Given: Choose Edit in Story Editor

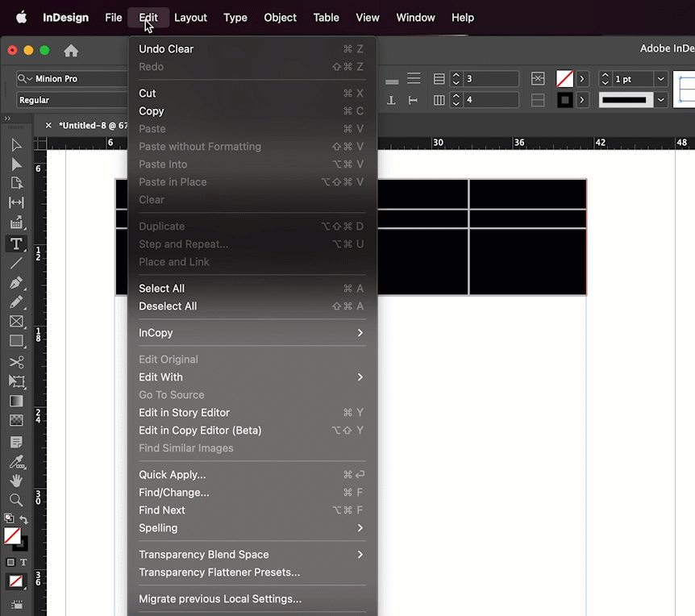Looking at the screenshot, I should (252, 413).
